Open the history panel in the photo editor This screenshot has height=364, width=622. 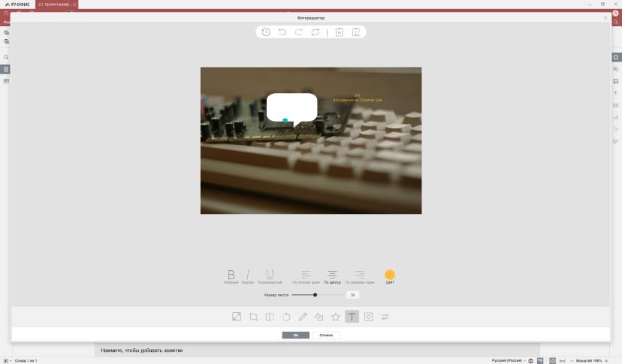(266, 32)
